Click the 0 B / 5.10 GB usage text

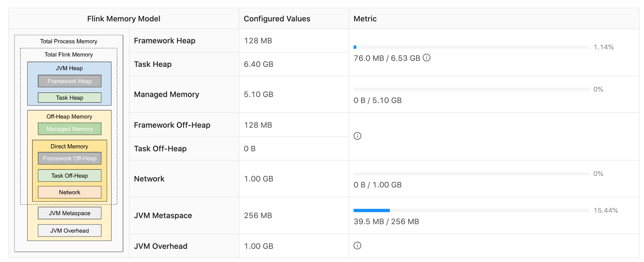[x=377, y=100]
